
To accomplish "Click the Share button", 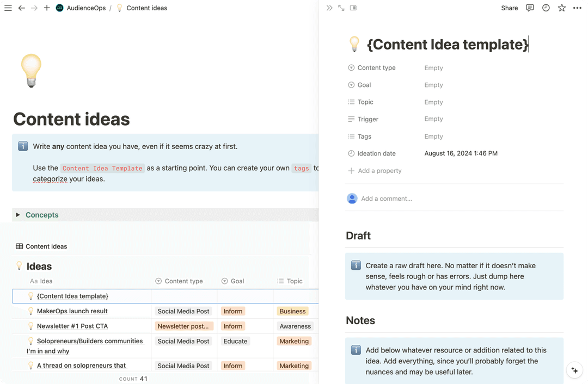I will click(509, 8).
